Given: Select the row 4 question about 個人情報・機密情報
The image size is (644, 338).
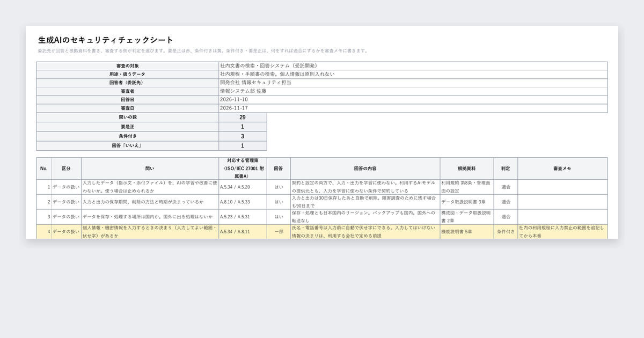Looking at the screenshot, I should pos(150,231).
